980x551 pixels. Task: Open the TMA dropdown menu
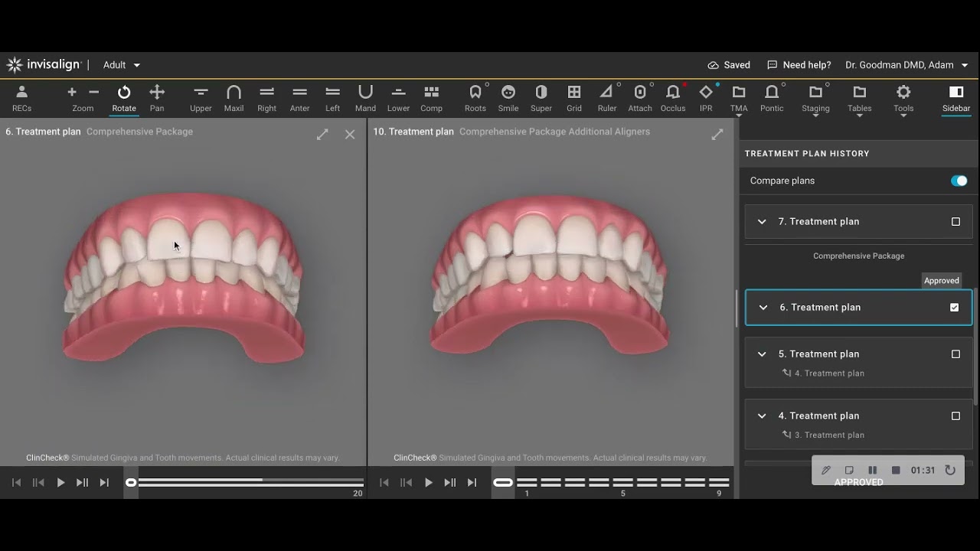coord(739,99)
